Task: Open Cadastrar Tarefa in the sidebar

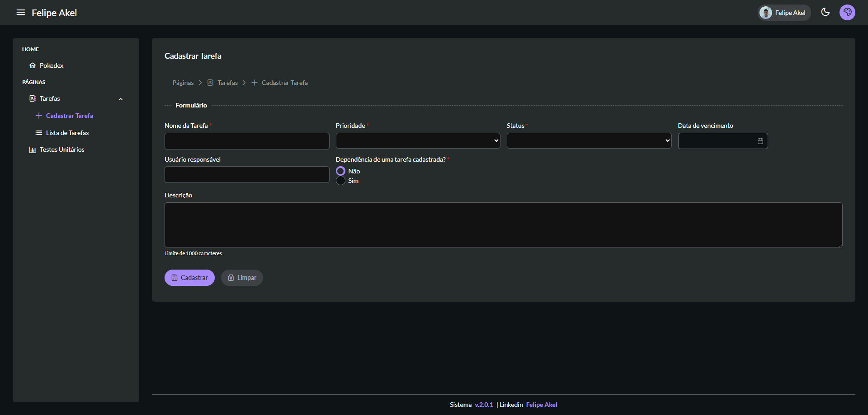Action: [x=69, y=116]
